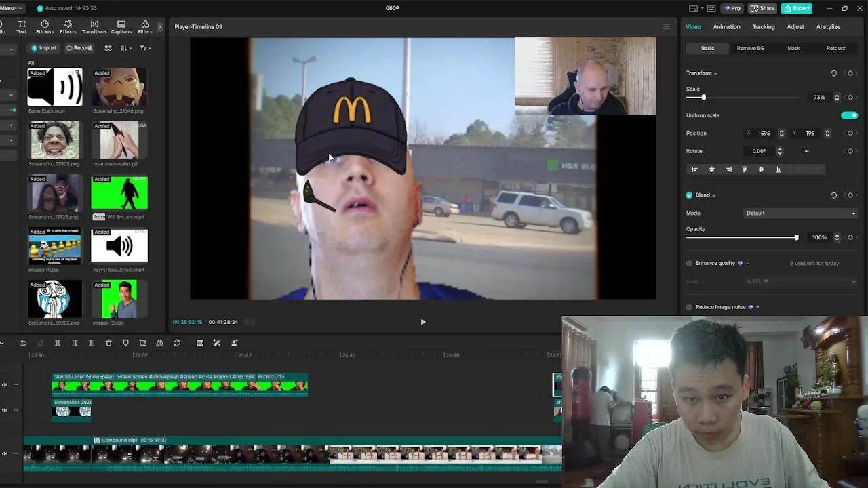Toggle the Uniform scale switch
This screenshot has width=868, height=488.
point(849,115)
